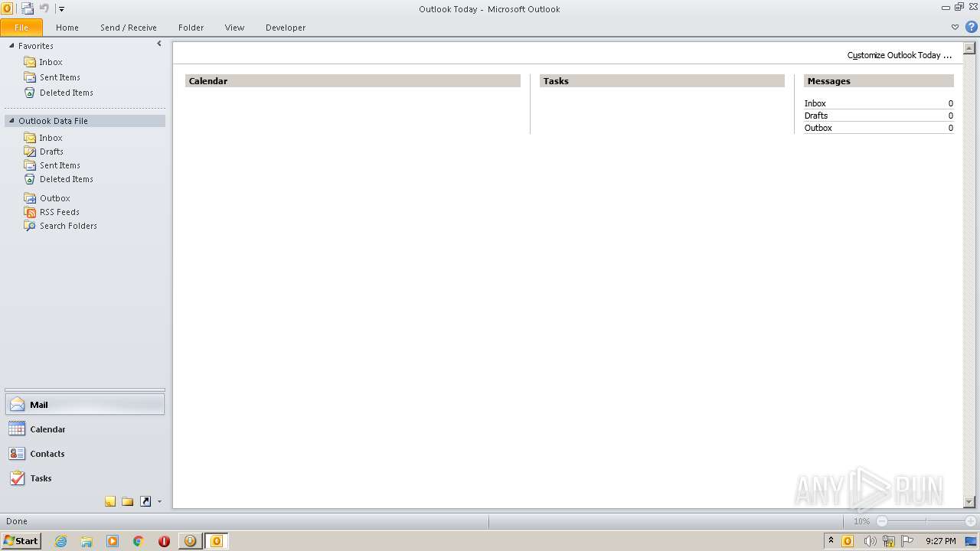The height and width of the screenshot is (551, 980).
Task: Click the zoom in plus button
Action: (970, 521)
